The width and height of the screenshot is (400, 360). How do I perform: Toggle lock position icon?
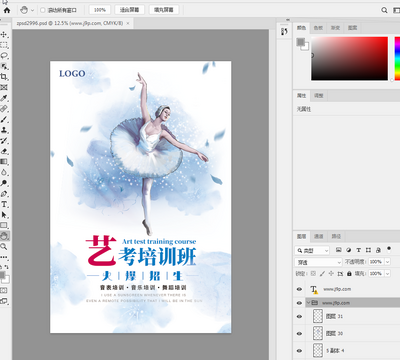331,273
